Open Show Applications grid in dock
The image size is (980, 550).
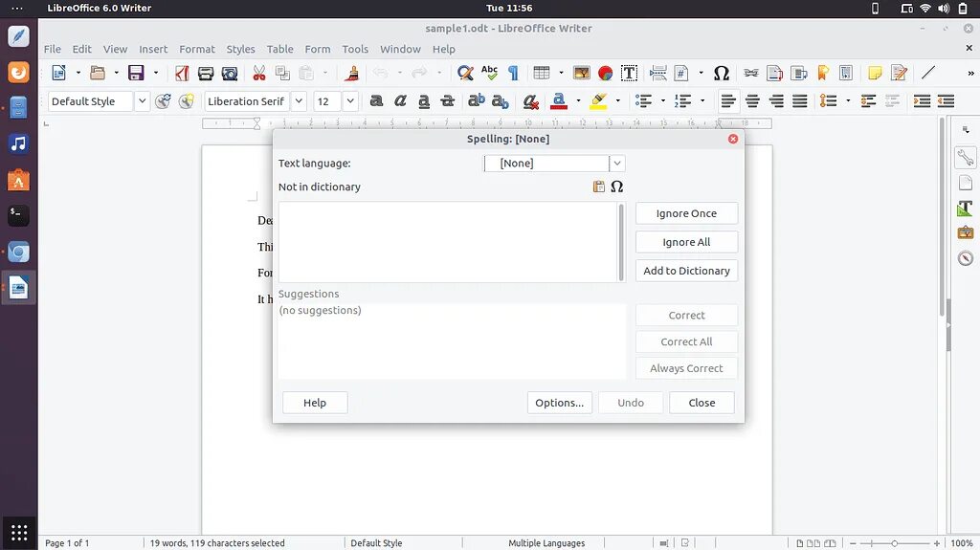click(x=19, y=533)
